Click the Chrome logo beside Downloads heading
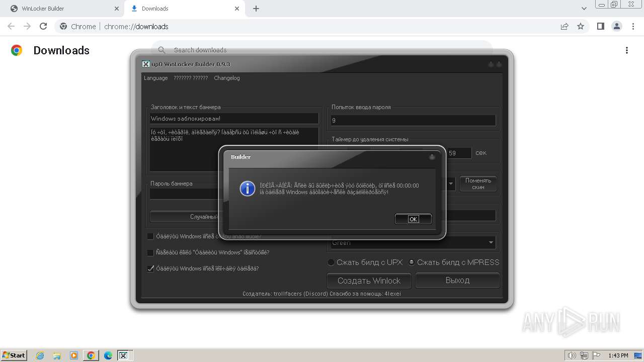Image resolution: width=644 pixels, height=362 pixels. pyautogui.click(x=17, y=50)
